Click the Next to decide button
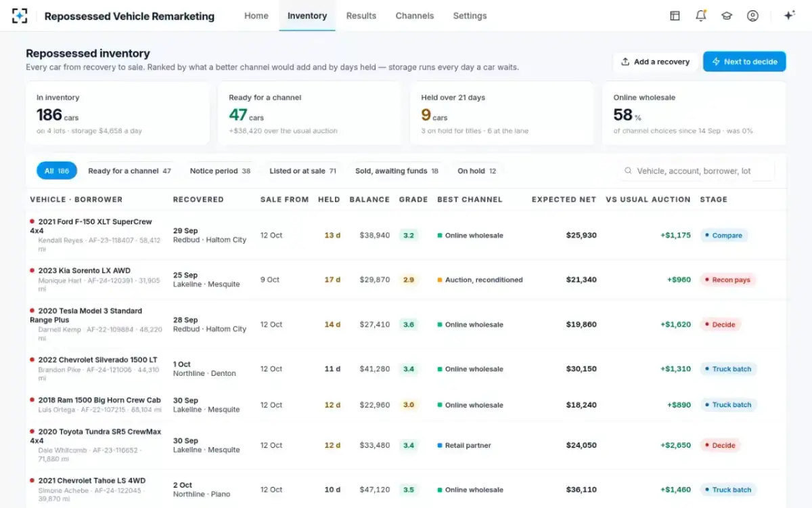 [x=744, y=62]
